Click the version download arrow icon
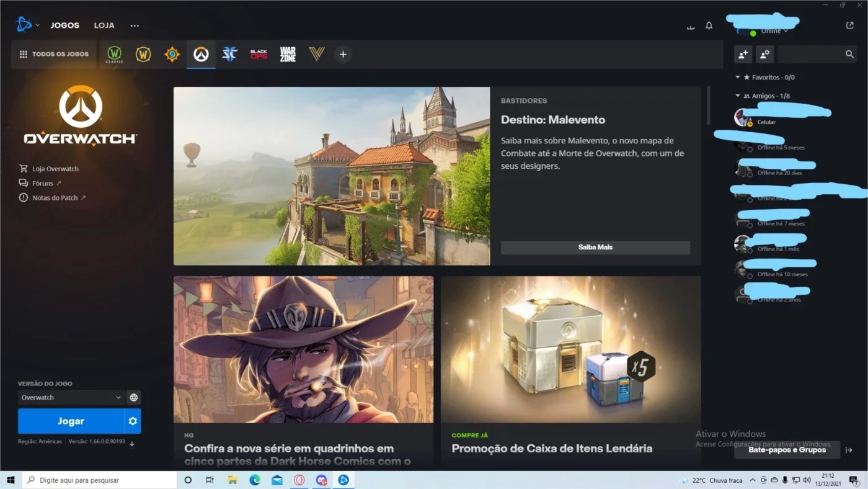 click(x=132, y=443)
